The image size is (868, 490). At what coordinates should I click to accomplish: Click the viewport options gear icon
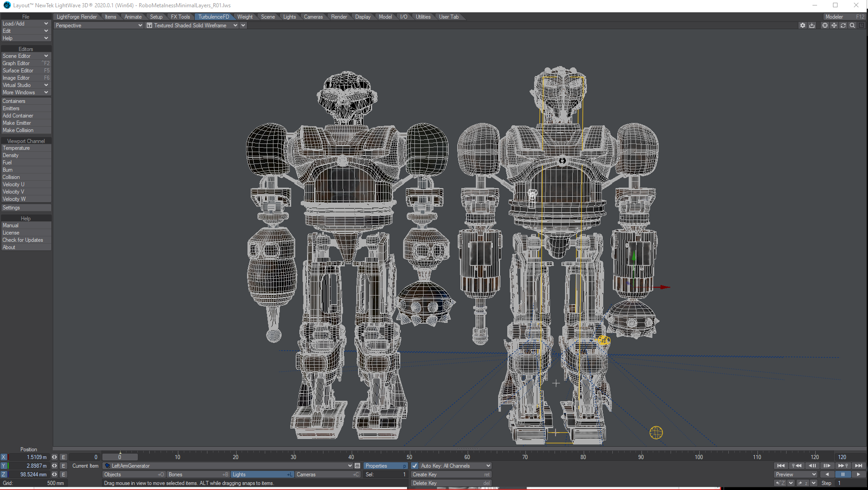[x=802, y=26]
